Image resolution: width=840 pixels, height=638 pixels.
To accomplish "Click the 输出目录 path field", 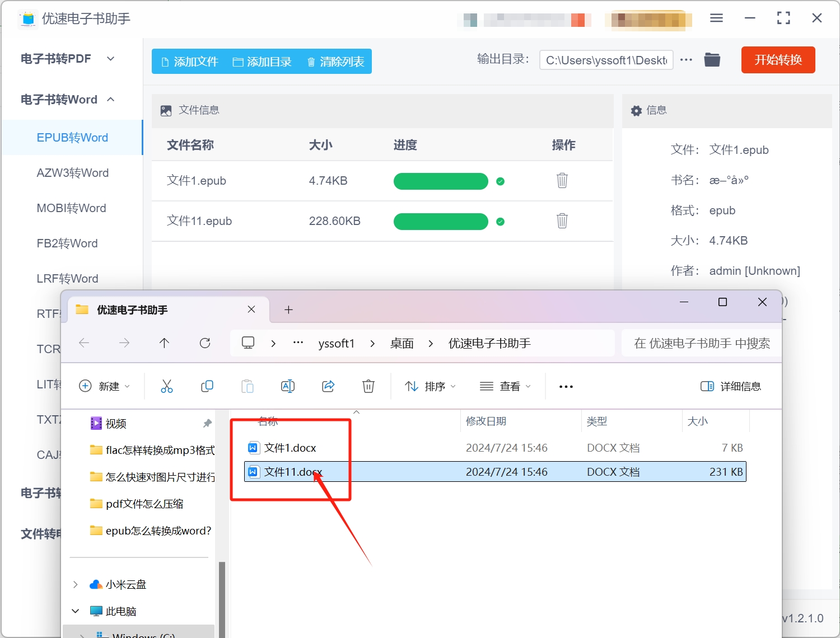I will [x=606, y=60].
